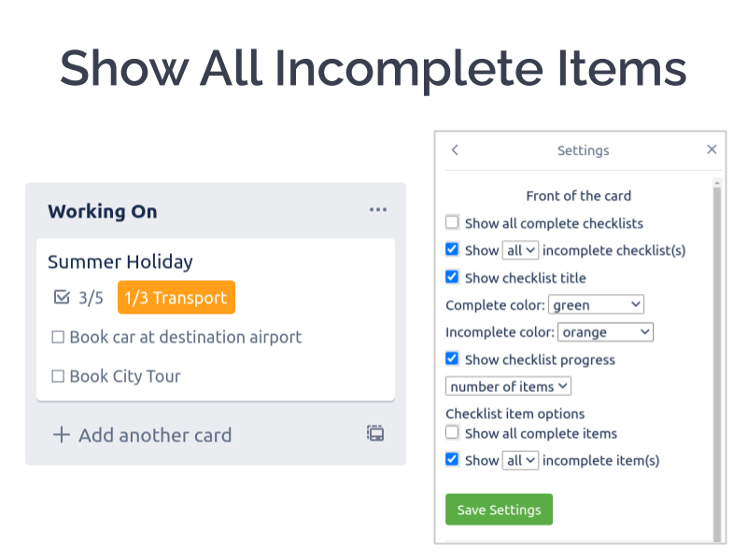
Task: Click the card template icon
Action: coord(374,433)
